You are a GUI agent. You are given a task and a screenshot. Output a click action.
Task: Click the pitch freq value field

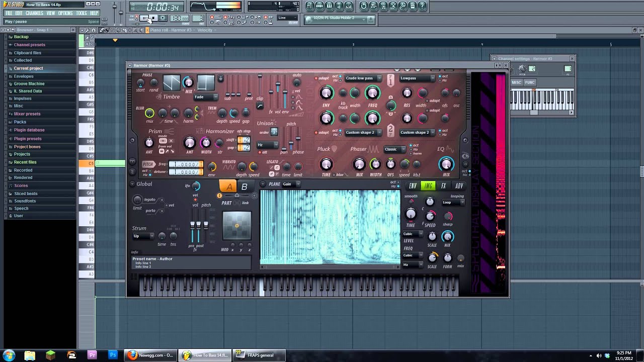coord(186,164)
